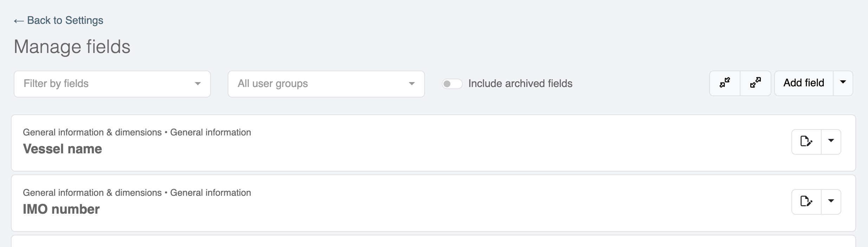
Task: Select the IMO number field title
Action: (61, 209)
